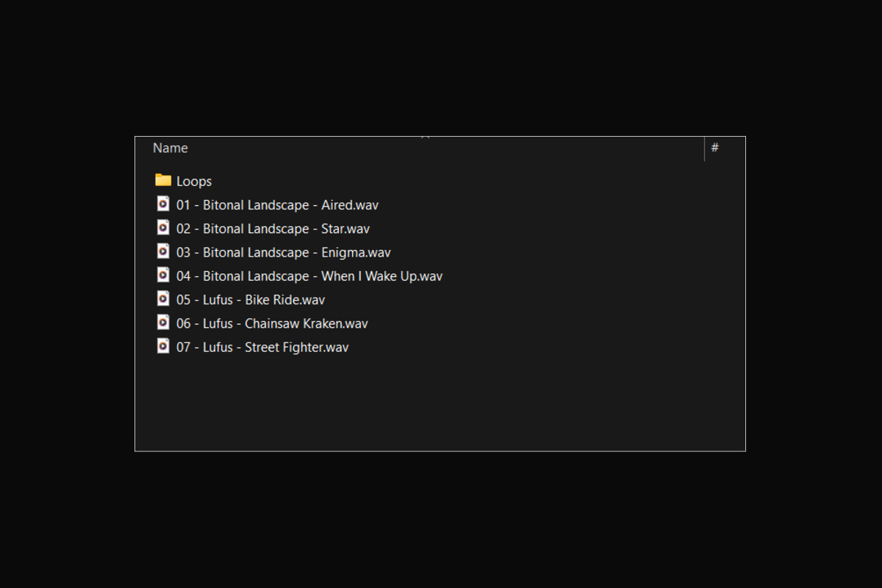Select file 03 - Bitonal Landscape - Enigma.wav

coord(283,252)
